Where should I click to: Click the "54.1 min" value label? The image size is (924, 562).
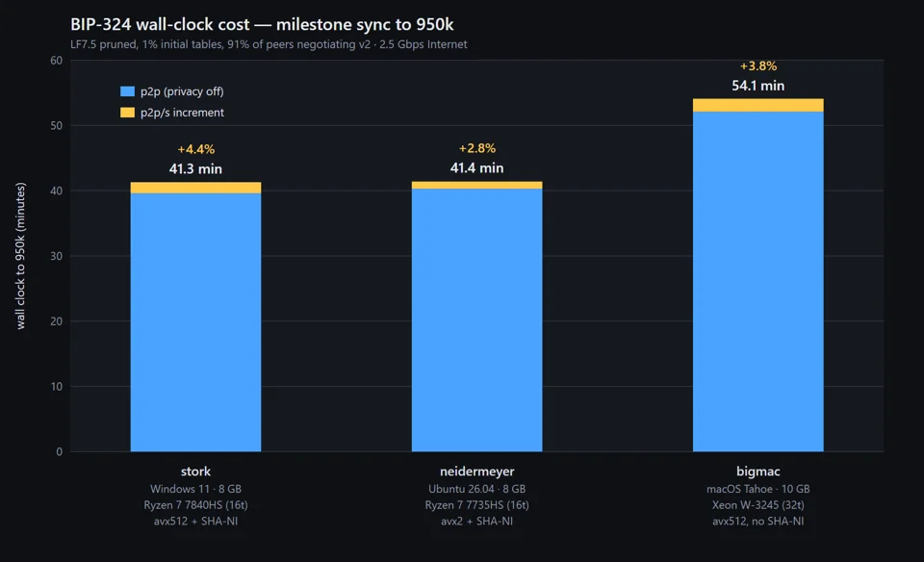coord(758,86)
